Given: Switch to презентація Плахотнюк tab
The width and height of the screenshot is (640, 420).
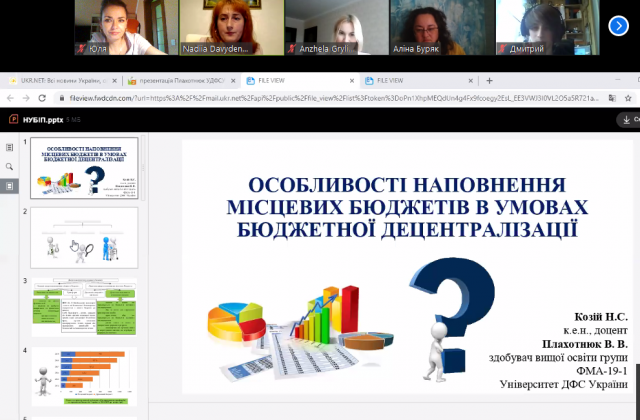Looking at the screenshot, I should tap(182, 81).
